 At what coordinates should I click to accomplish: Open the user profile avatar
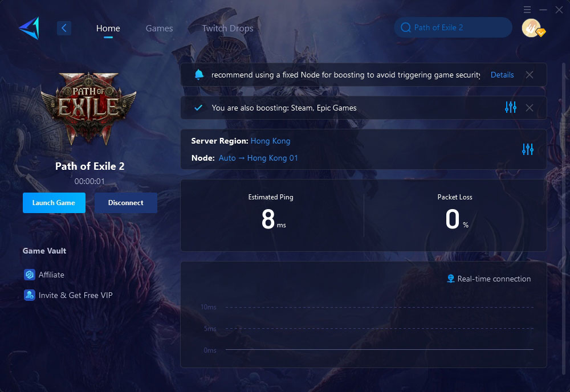(x=532, y=28)
